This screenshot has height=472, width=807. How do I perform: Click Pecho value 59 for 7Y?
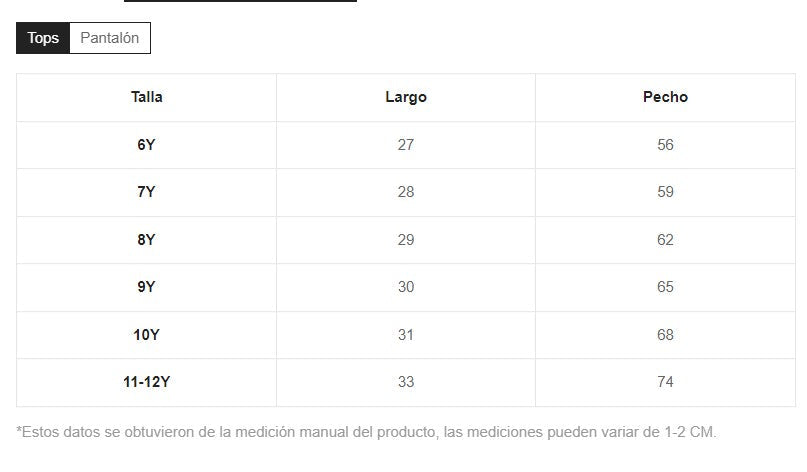[x=665, y=192]
